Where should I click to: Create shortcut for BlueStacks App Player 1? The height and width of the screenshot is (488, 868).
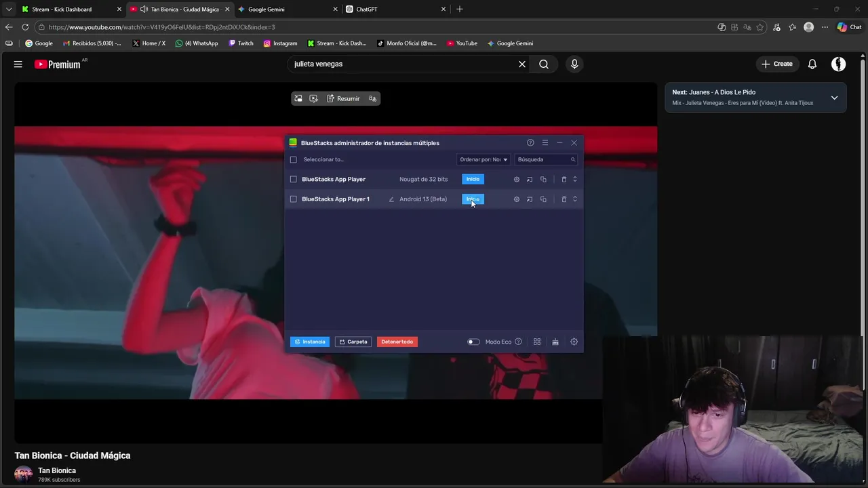coord(530,199)
